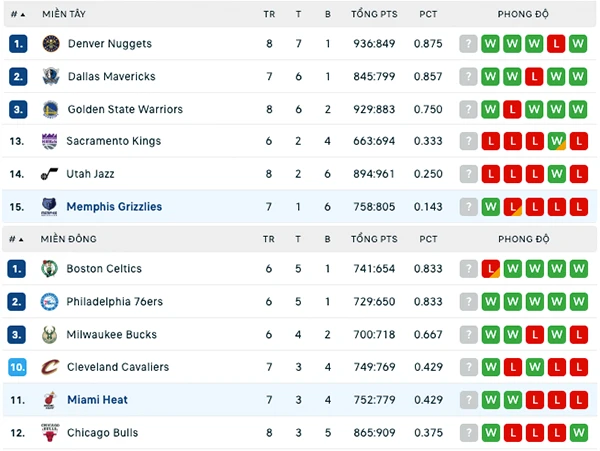600x451 pixels.
Task: Open the Miami Heat team link
Action: 97,400
